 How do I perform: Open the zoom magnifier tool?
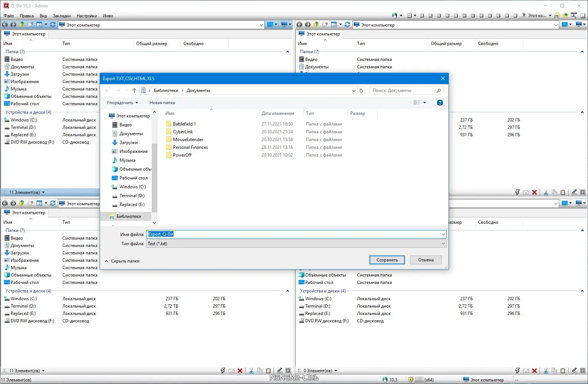[574, 16]
